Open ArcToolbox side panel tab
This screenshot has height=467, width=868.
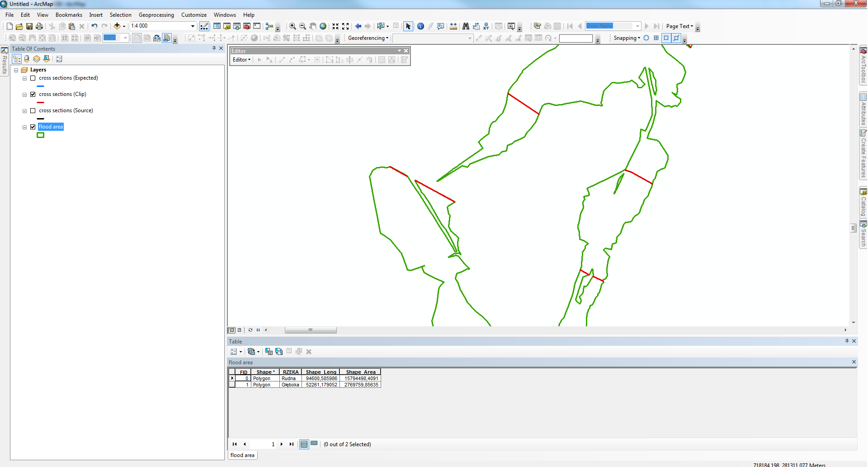pyautogui.click(x=863, y=66)
